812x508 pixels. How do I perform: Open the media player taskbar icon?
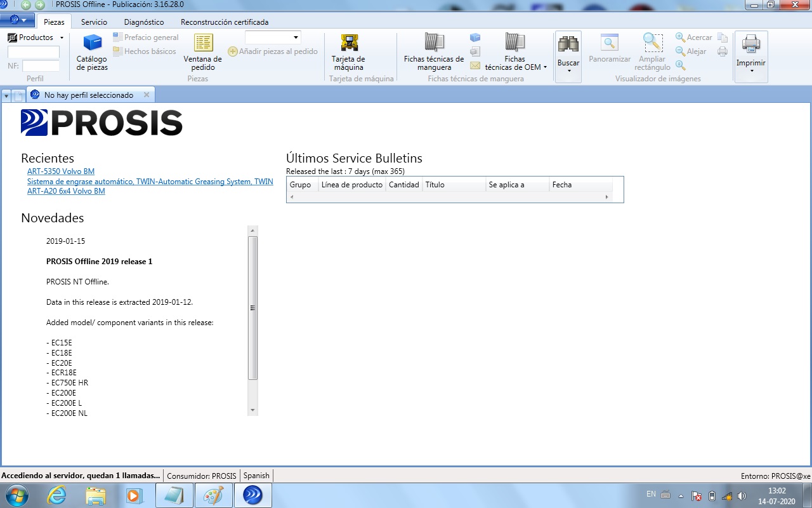pyautogui.click(x=134, y=495)
